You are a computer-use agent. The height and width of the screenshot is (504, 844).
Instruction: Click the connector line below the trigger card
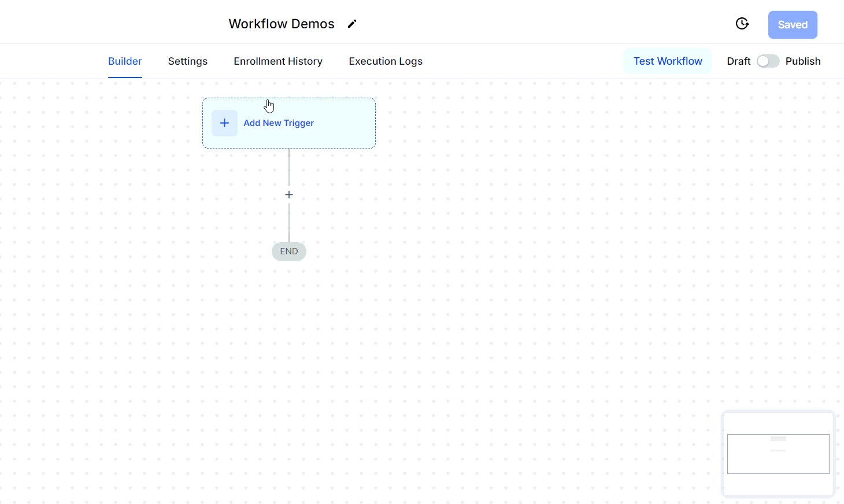point(289,166)
